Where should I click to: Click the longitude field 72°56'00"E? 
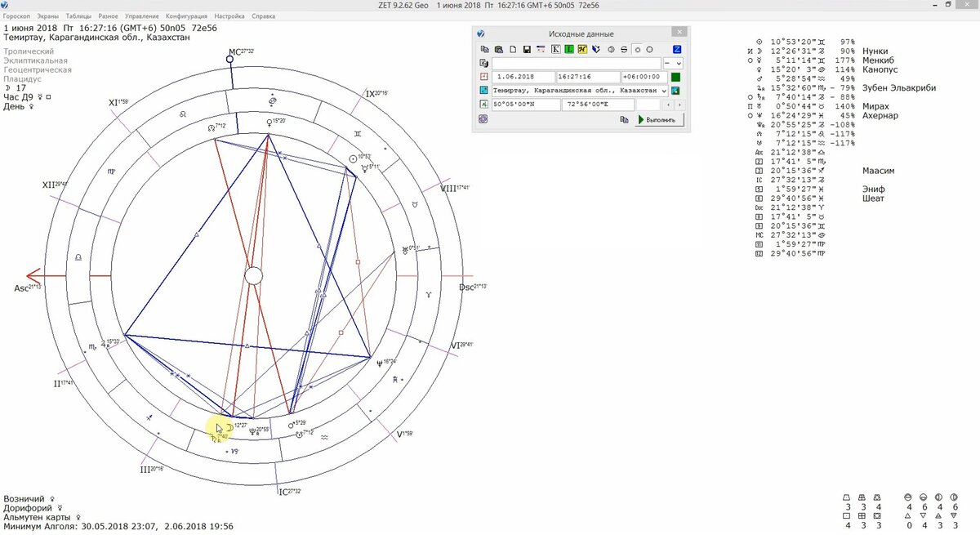598,104
